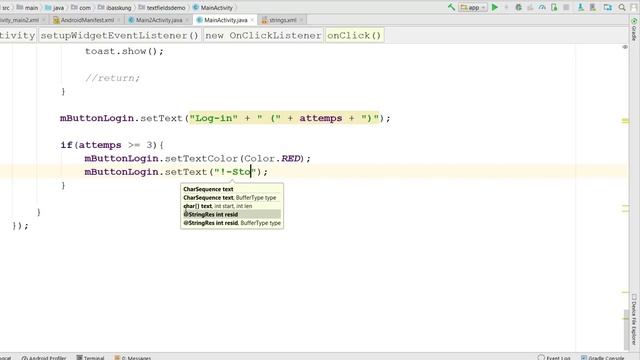The image size is (640, 360).
Task: Open the Device File Explorer side tab
Action: 634,319
